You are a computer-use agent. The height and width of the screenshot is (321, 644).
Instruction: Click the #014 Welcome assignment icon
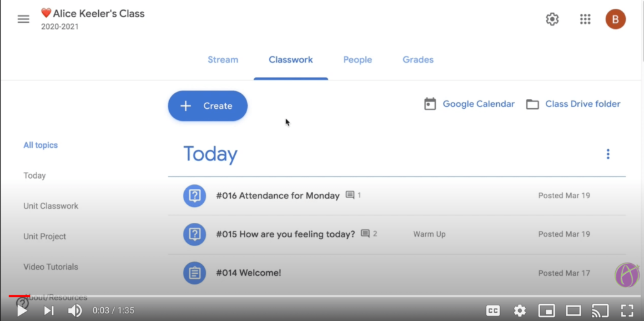click(x=194, y=273)
